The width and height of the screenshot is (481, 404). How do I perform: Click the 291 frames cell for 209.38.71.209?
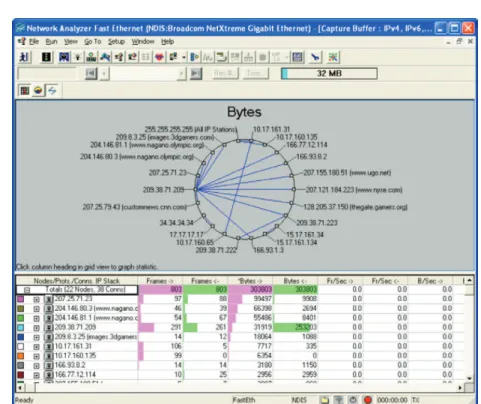160,327
